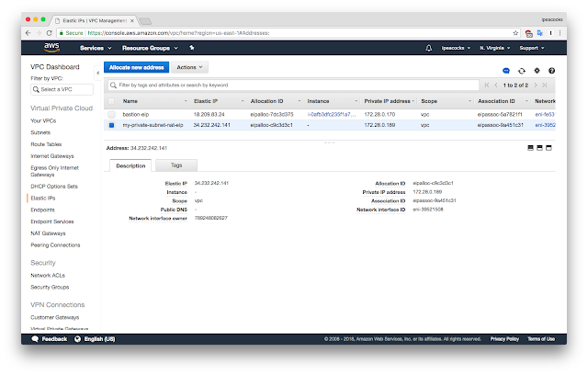Open the pin shortcut icon in the nav bar

[x=192, y=48]
